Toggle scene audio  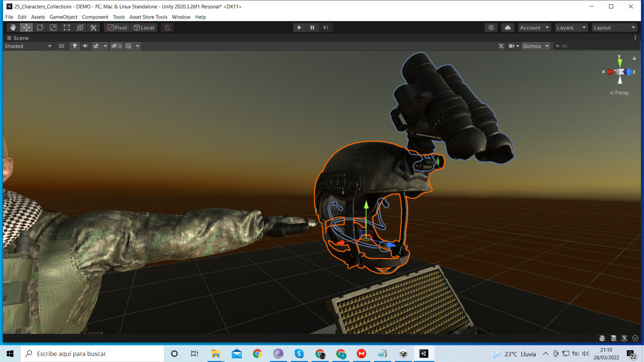[x=86, y=46]
